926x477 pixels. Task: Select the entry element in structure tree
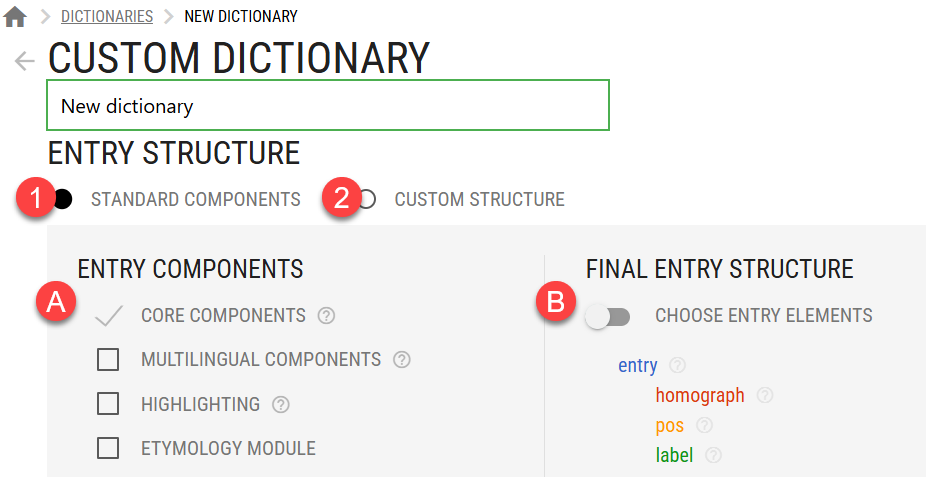pyautogui.click(x=638, y=365)
